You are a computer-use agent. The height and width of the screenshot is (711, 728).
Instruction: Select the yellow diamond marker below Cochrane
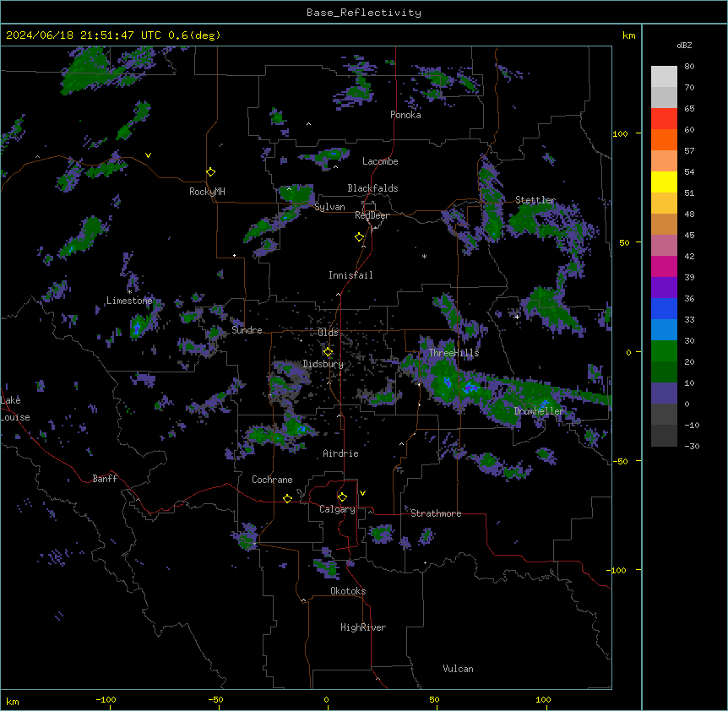pyautogui.click(x=287, y=498)
